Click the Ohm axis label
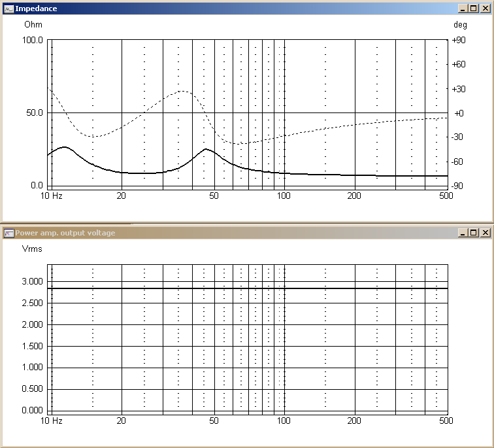This screenshot has height=448, width=494. tap(33, 25)
